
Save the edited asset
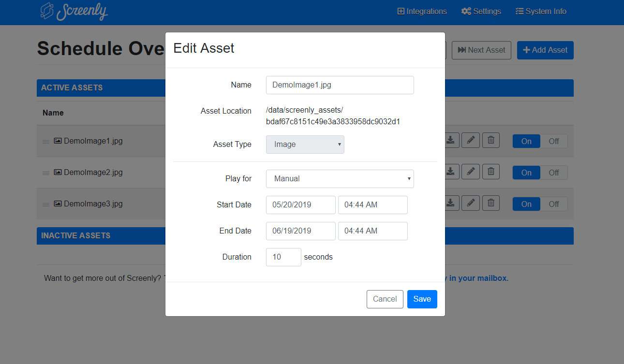click(422, 299)
